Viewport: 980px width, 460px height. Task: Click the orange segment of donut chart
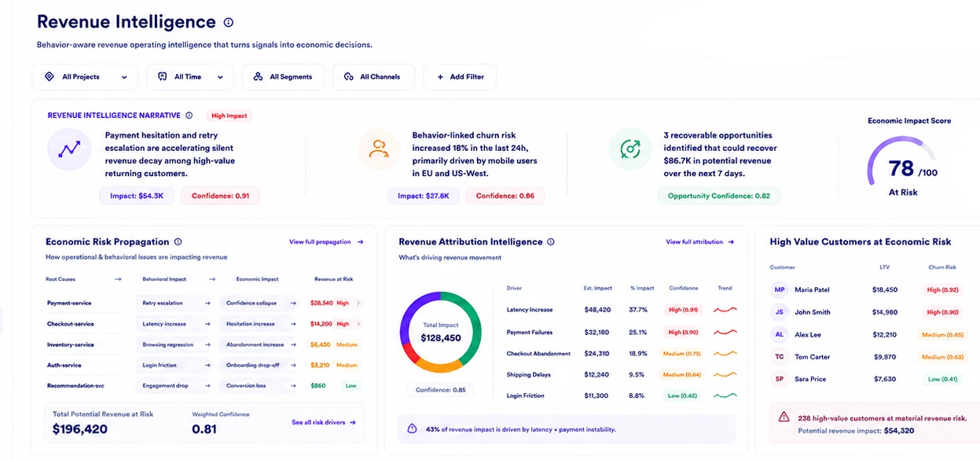coord(439,366)
